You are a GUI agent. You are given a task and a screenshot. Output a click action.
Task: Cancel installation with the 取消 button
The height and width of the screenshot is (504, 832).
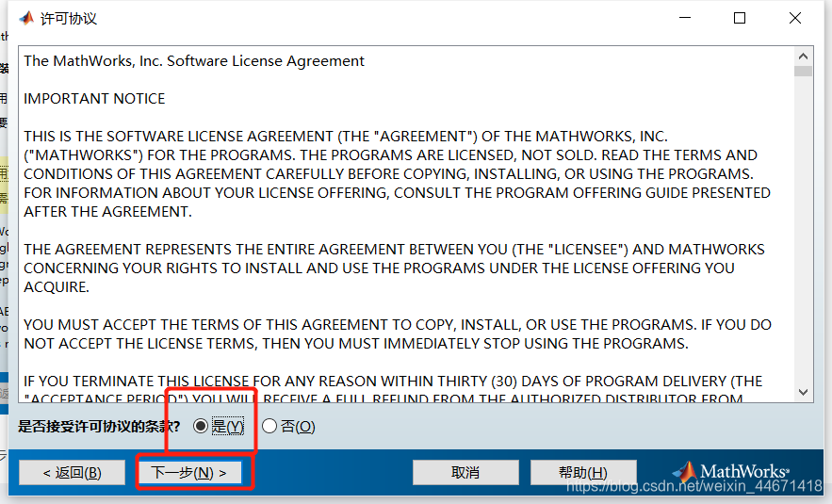pyautogui.click(x=465, y=472)
